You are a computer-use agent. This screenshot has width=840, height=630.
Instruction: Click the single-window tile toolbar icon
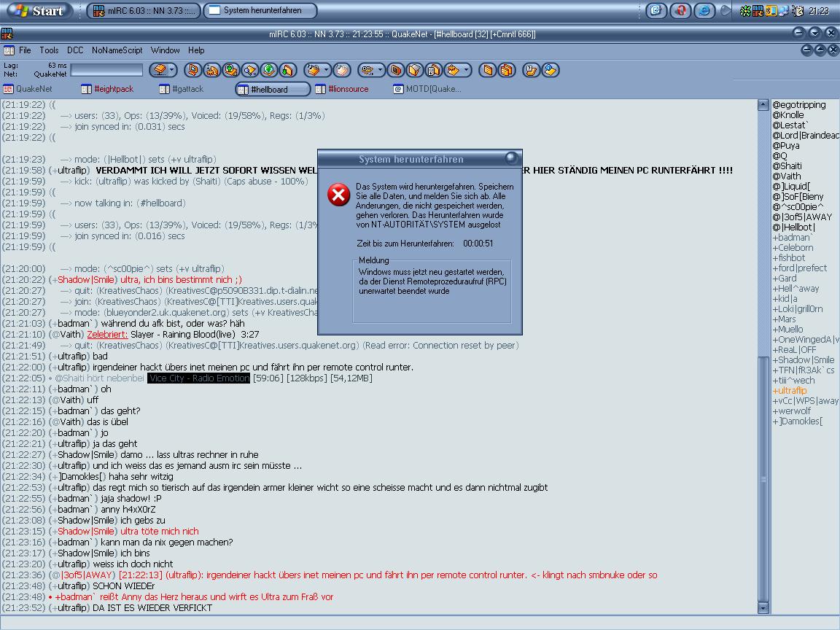pos(488,70)
